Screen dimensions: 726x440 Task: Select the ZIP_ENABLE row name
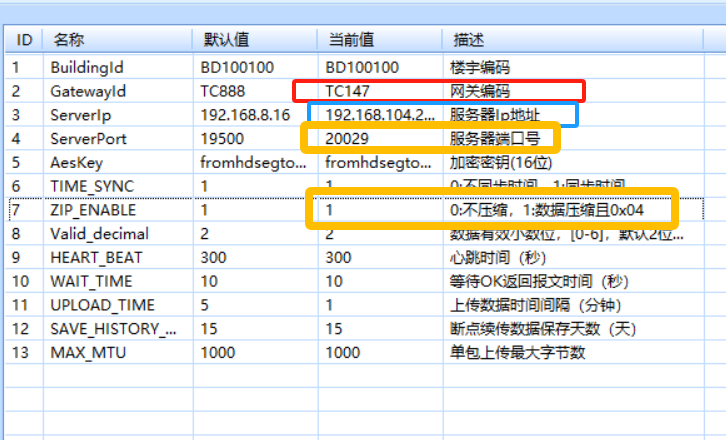[x=93, y=210]
